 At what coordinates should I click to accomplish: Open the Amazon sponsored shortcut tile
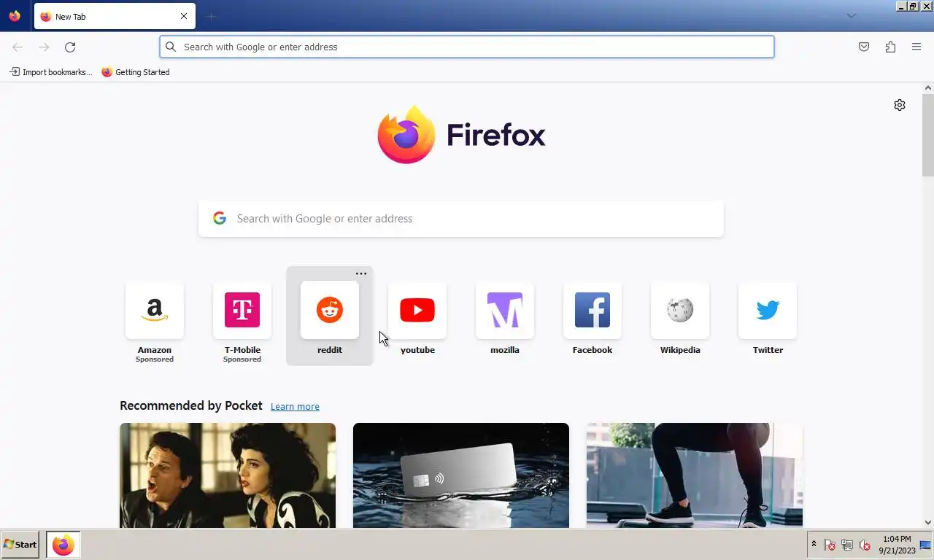155,311
